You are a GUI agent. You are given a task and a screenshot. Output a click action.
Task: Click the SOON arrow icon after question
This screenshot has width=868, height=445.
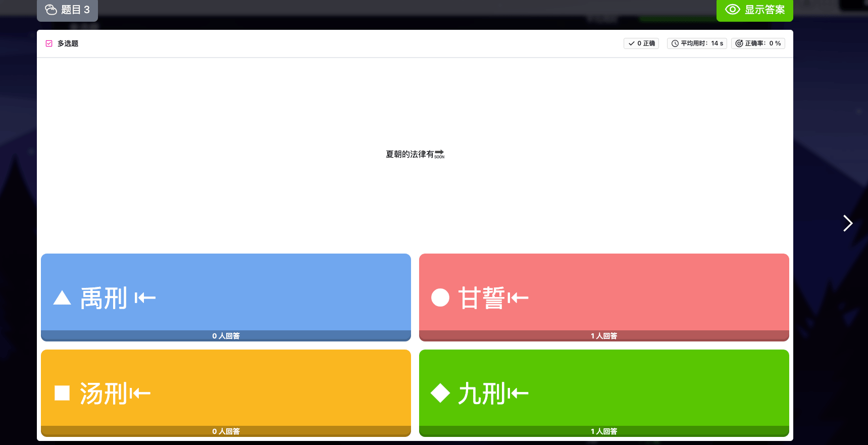[x=439, y=154]
